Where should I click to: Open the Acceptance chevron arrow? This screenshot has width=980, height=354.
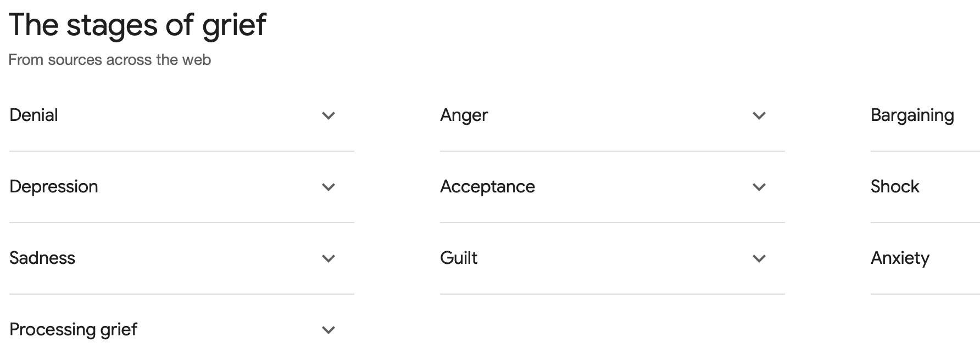pos(759,187)
